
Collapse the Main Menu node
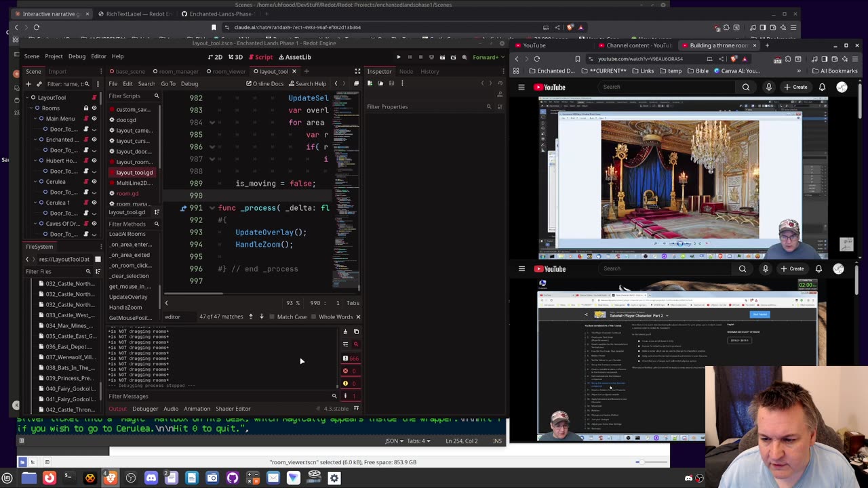pos(36,119)
